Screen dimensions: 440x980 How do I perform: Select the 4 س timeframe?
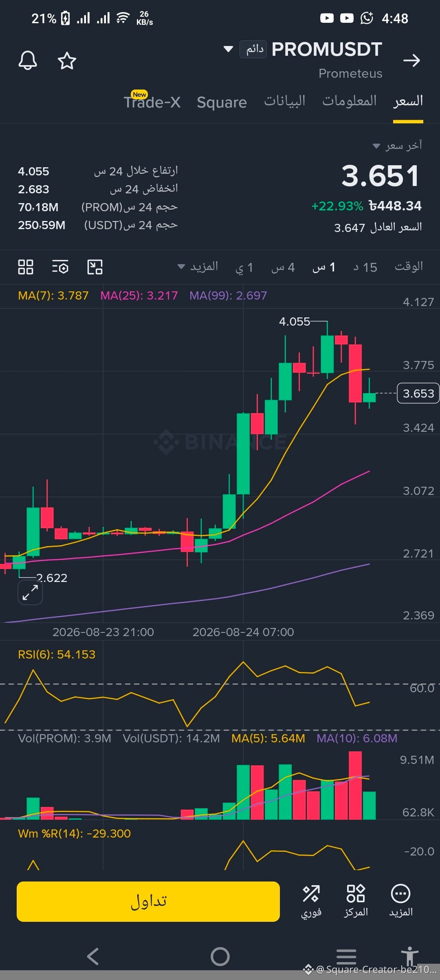click(x=283, y=267)
